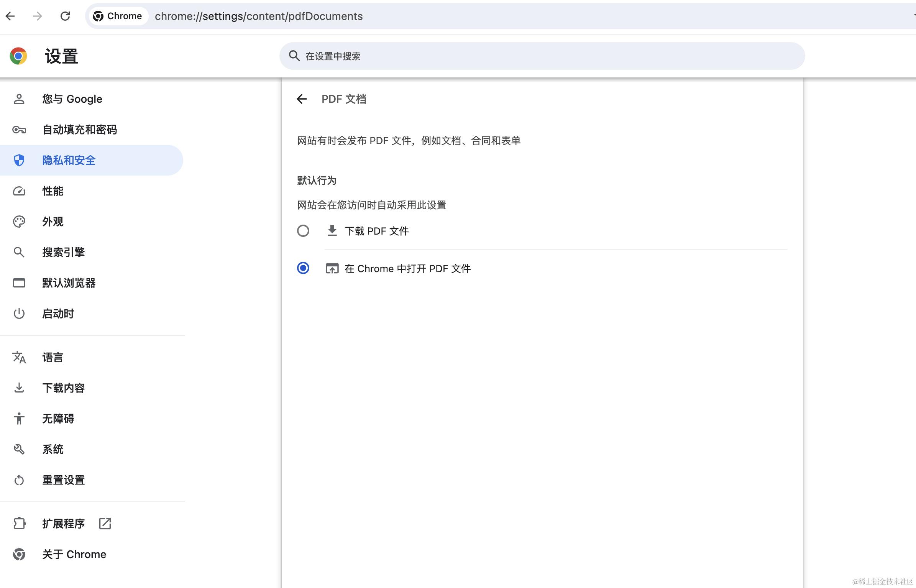Viewport: 916px width, 588px height.
Task: Open 扩展程序 external link icon
Action: (x=105, y=524)
